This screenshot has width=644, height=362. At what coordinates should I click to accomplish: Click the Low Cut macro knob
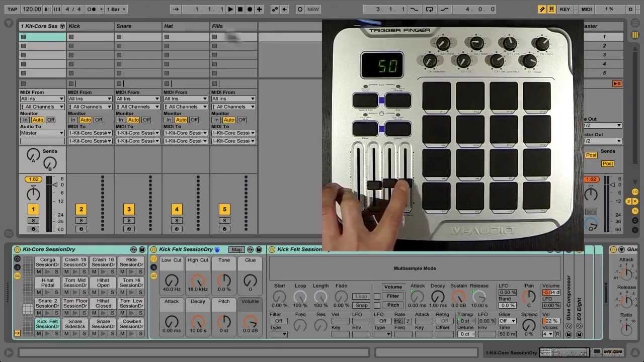[x=172, y=281]
